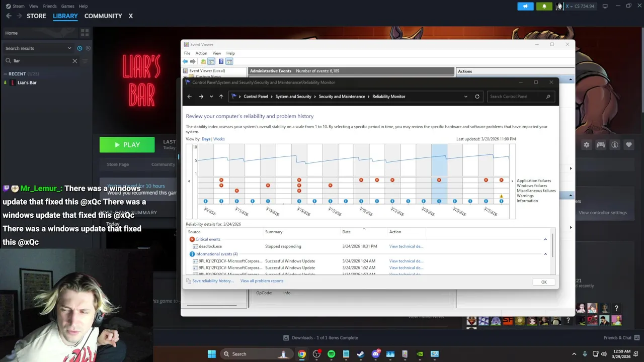The width and height of the screenshot is (644, 362).
Task: Favorite game with heart icon
Action: [x=628, y=145]
